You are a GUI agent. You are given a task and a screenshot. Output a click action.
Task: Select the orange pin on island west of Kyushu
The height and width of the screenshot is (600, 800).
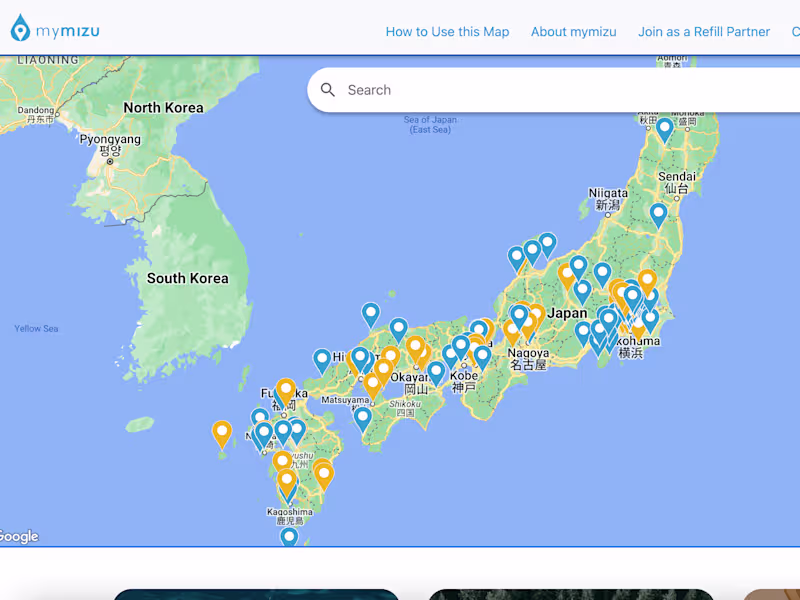point(222,434)
